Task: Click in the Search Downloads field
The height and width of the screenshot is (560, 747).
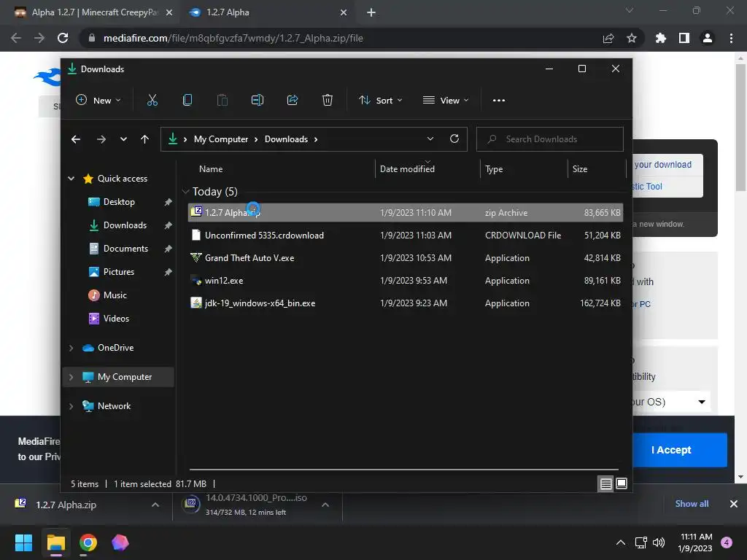Action: click(x=550, y=139)
